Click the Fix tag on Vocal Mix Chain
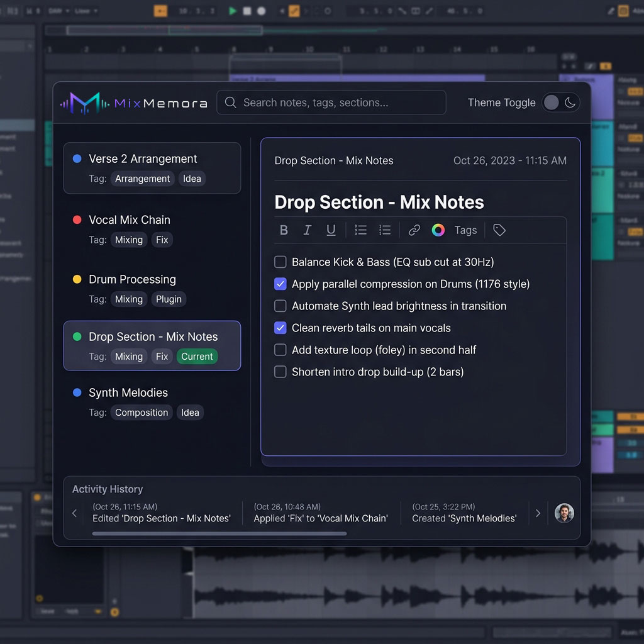This screenshot has width=644, height=644. 162,240
